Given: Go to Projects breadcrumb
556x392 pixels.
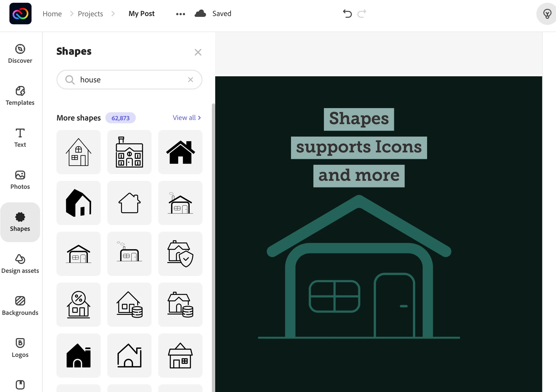Looking at the screenshot, I should [90, 14].
